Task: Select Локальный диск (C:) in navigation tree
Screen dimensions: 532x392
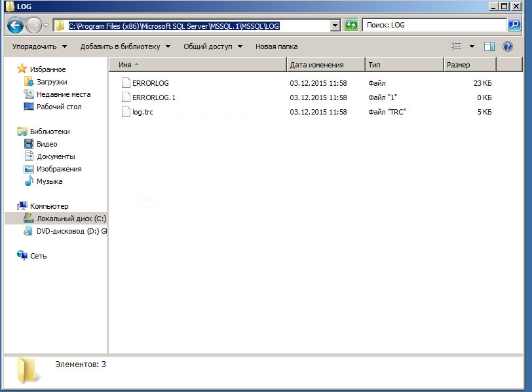Action: coord(71,219)
